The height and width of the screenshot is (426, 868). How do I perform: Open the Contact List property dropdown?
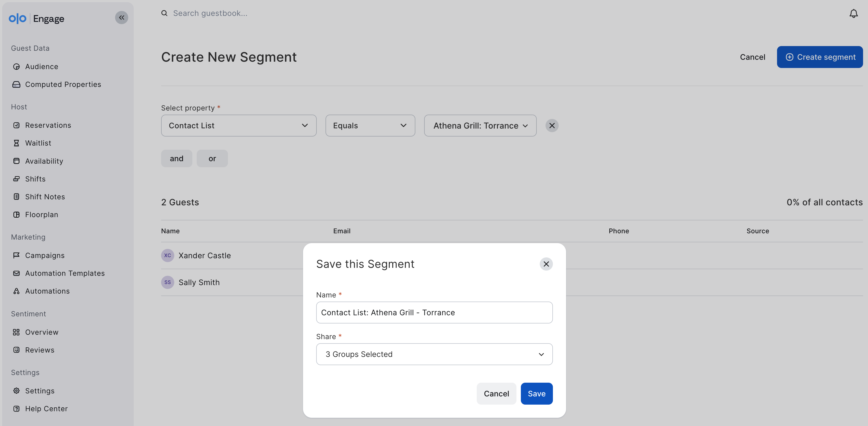tap(239, 126)
